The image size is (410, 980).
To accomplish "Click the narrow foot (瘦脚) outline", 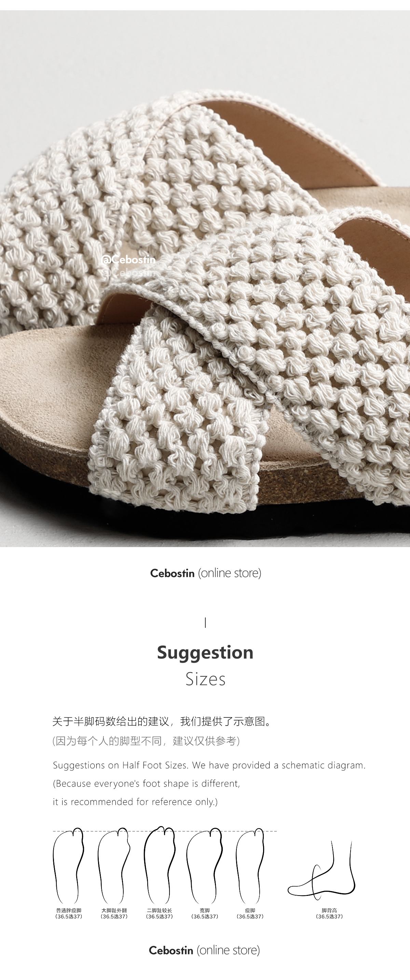I will click(250, 866).
